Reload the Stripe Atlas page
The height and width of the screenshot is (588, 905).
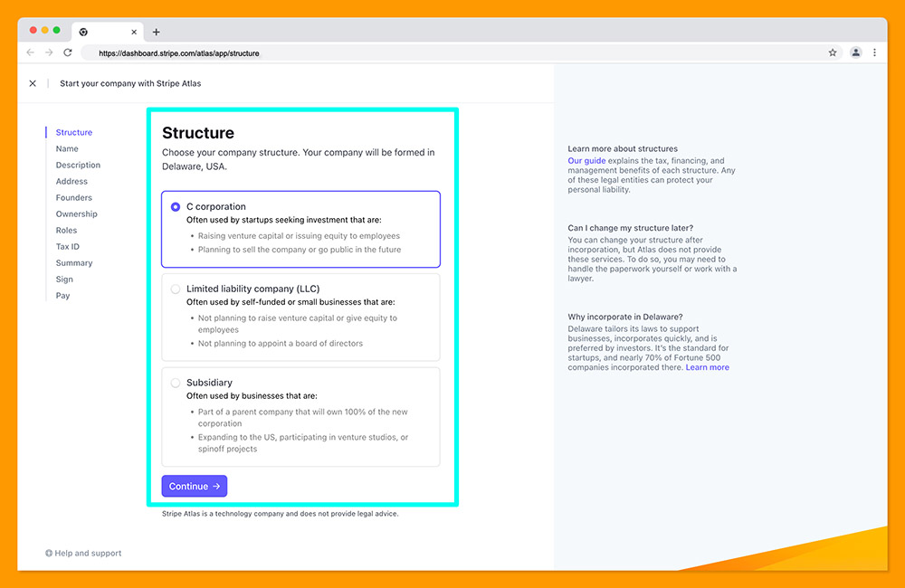68,52
